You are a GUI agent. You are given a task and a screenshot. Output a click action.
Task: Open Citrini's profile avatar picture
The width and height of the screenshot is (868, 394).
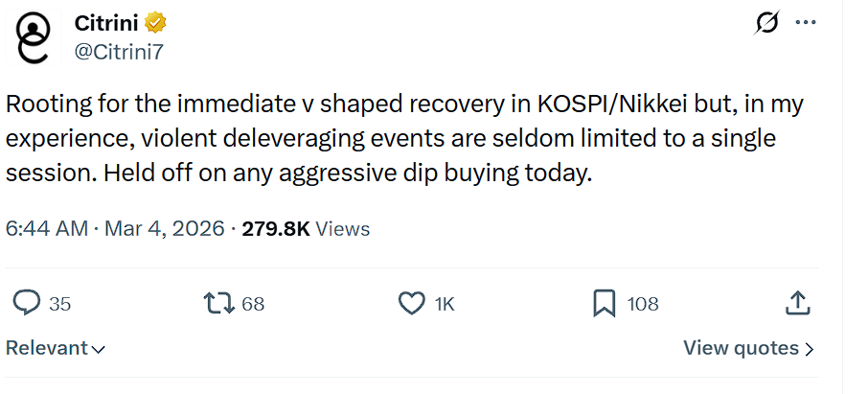click(32, 36)
